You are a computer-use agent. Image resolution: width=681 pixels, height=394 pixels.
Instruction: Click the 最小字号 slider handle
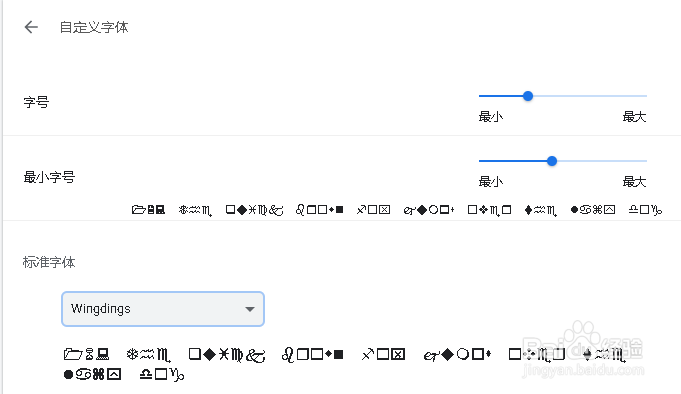(552, 161)
